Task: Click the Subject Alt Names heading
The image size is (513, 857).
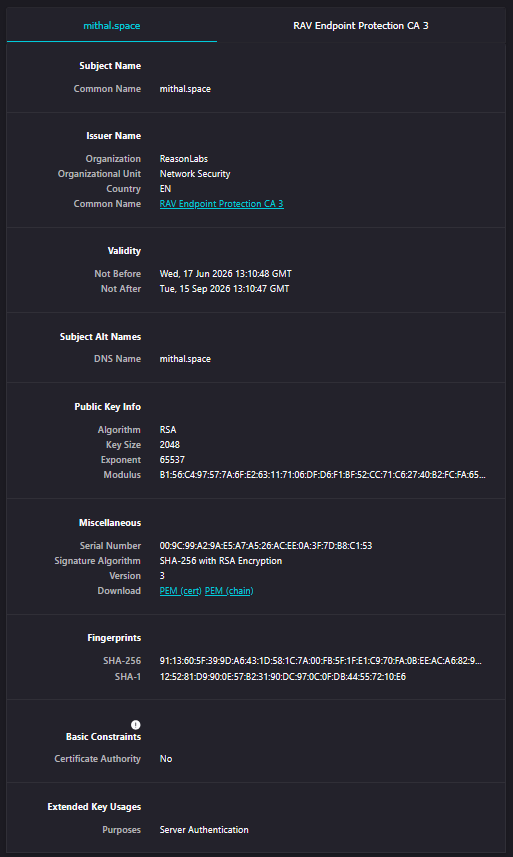Action: click(x=101, y=337)
